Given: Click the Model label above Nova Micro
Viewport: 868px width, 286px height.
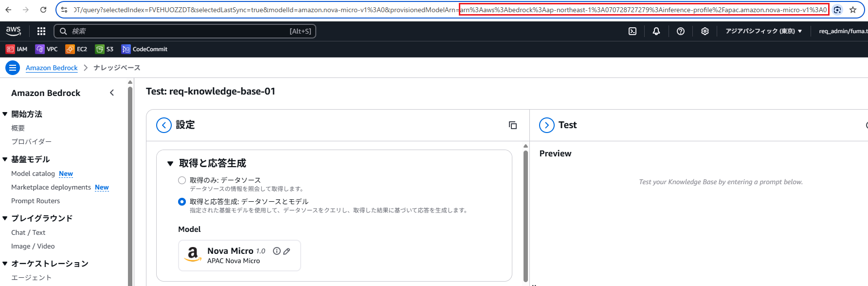Looking at the screenshot, I should coord(189,229).
